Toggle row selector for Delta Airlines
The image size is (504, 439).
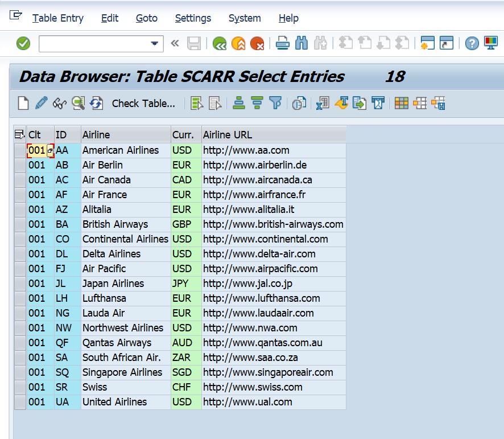(20, 254)
